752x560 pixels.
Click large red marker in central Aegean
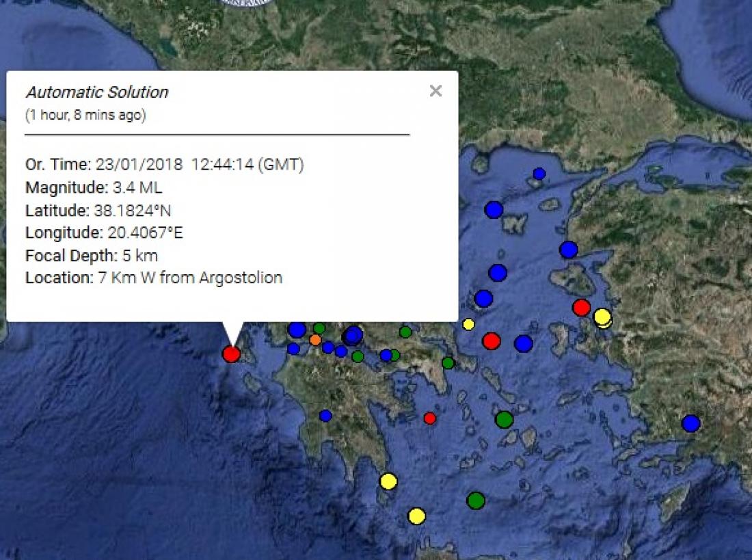491,341
